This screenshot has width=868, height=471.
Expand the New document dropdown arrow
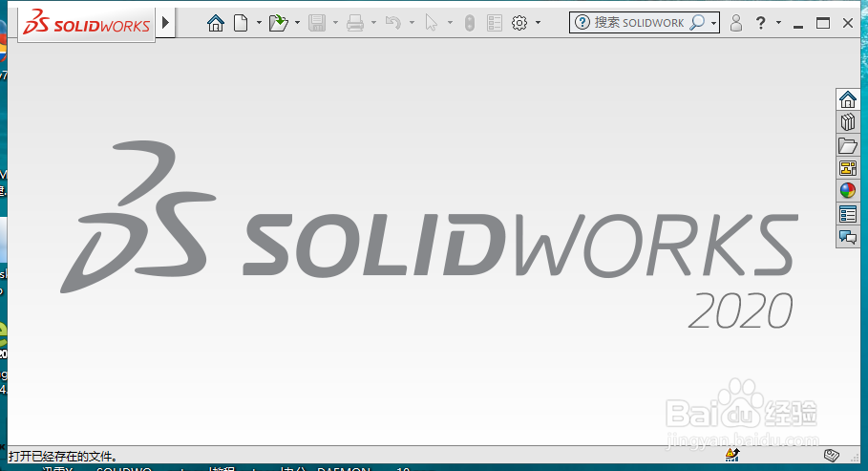(259, 23)
